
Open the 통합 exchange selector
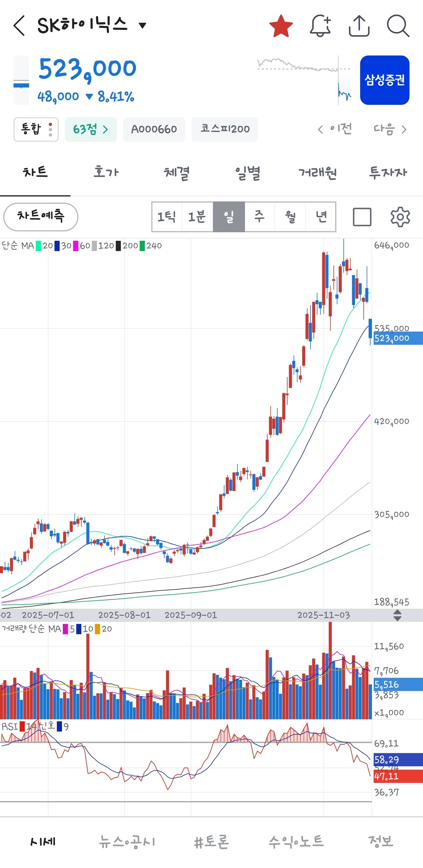coord(36,129)
